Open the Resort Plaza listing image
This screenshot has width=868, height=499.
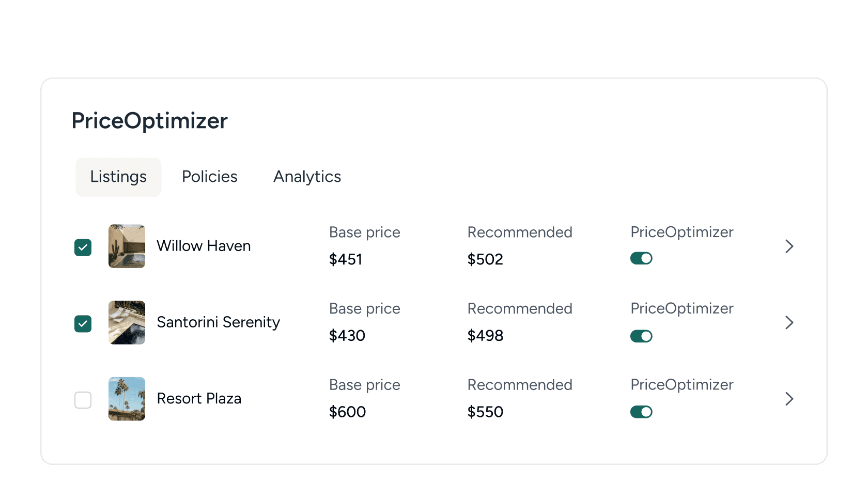coord(127,399)
